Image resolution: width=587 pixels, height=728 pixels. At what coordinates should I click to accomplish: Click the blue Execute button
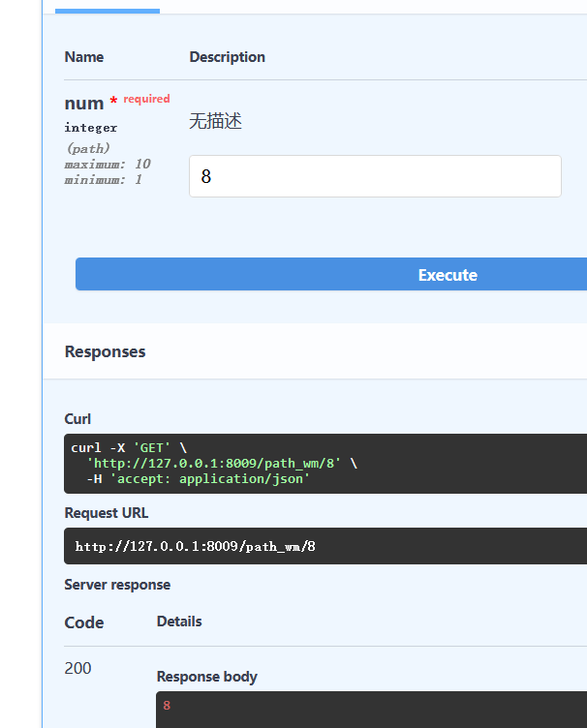331,274
